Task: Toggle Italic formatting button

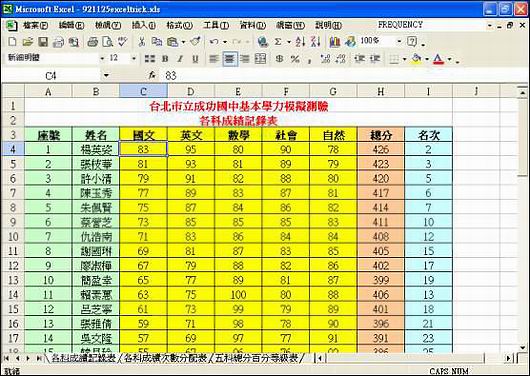Action: (x=180, y=59)
